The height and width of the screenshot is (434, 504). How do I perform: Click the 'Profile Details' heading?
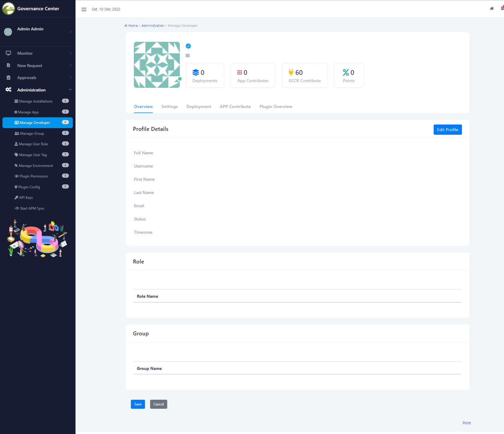[151, 129]
